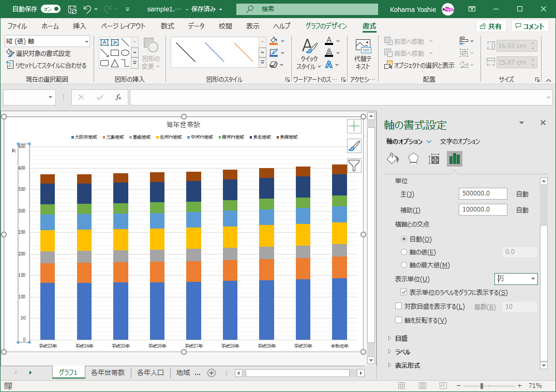Toggle the AutoSave switch

click(x=50, y=9)
